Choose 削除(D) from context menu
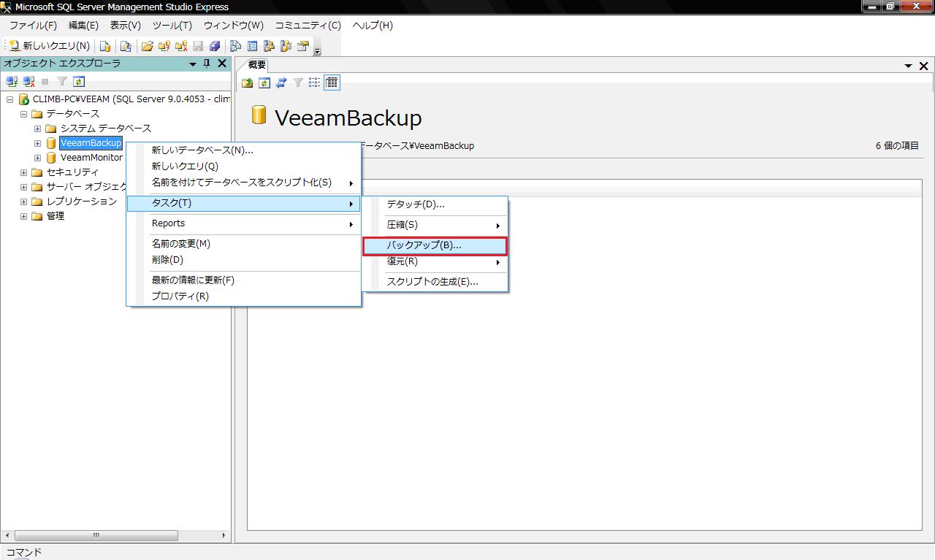 244,260
